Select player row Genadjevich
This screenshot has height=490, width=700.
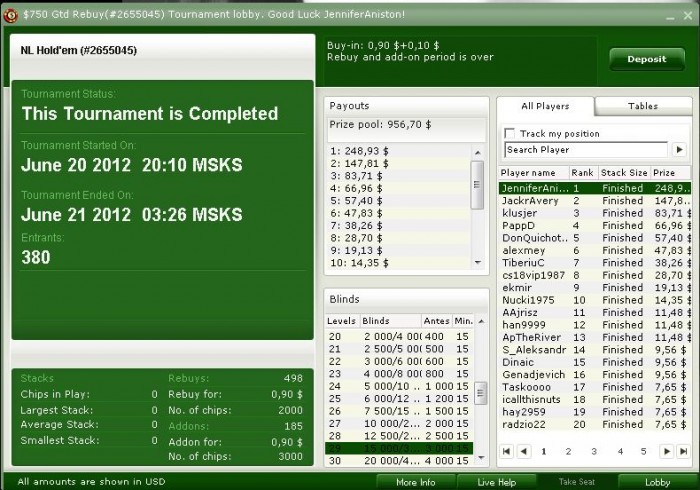595,374
